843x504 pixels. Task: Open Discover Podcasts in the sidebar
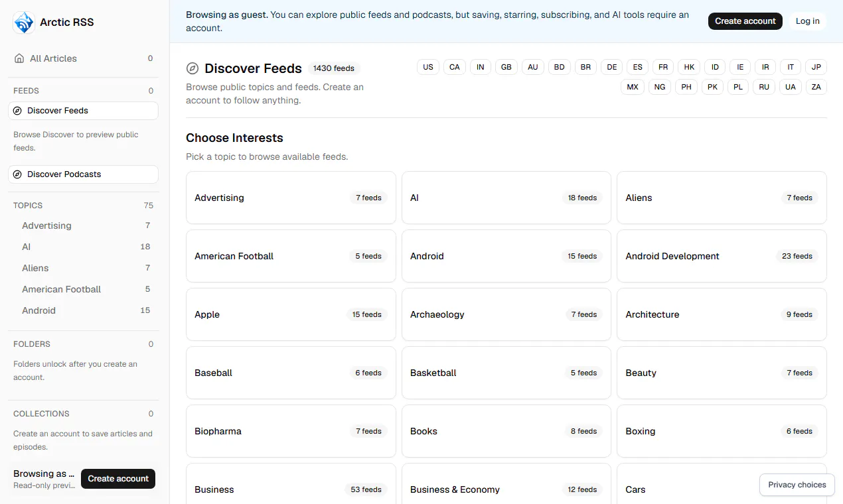pyautogui.click(x=83, y=174)
